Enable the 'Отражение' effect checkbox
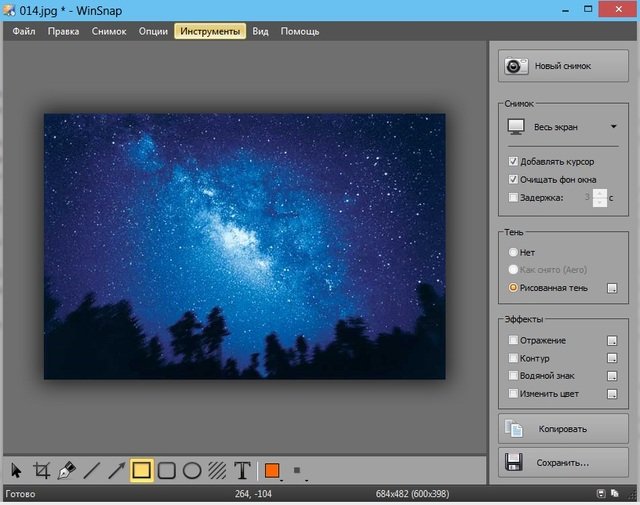This screenshot has width=640, height=505. tap(514, 340)
